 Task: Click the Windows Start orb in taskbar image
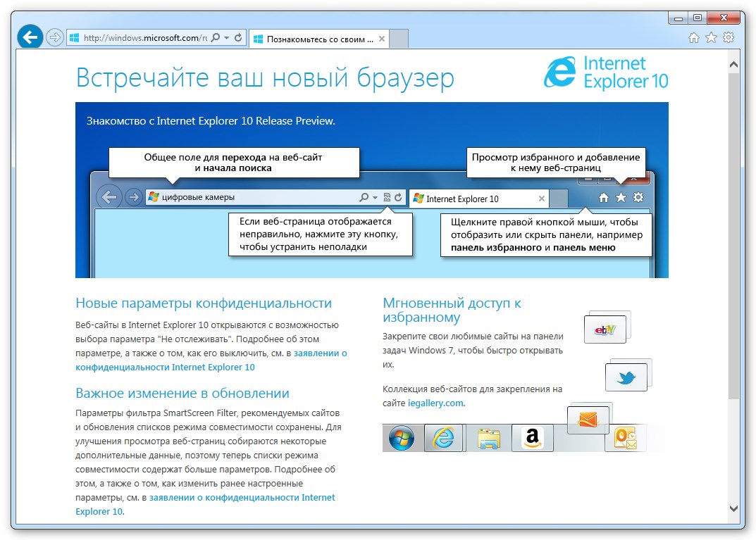[x=401, y=438]
